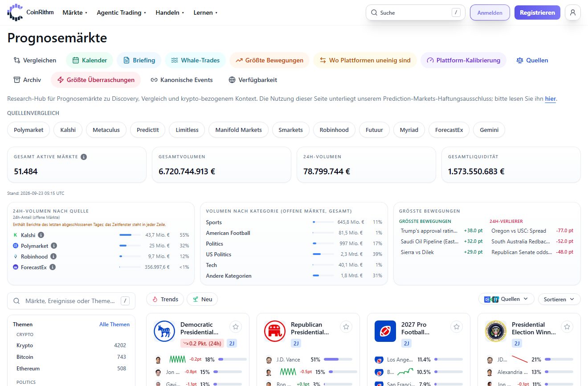Favorite the Democratic Presidential market card
588x386 pixels.
[236, 327]
